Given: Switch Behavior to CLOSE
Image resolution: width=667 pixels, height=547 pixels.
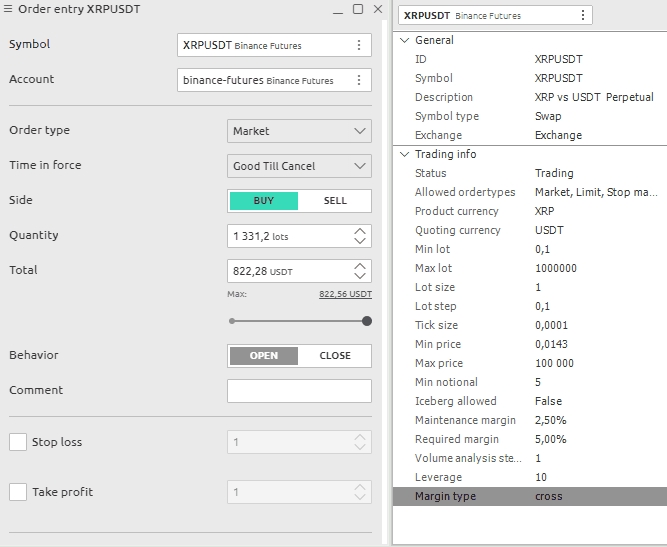Looking at the screenshot, I should [x=335, y=356].
